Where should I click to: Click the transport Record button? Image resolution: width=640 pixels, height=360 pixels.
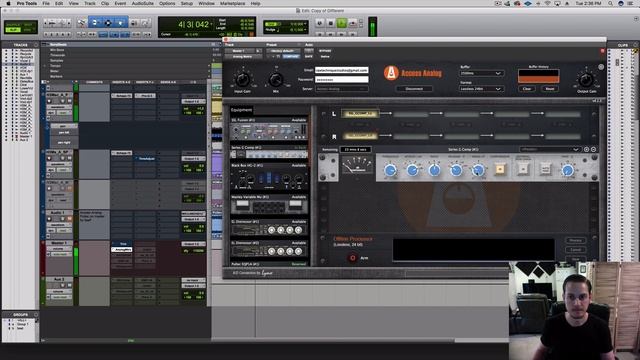(352, 23)
